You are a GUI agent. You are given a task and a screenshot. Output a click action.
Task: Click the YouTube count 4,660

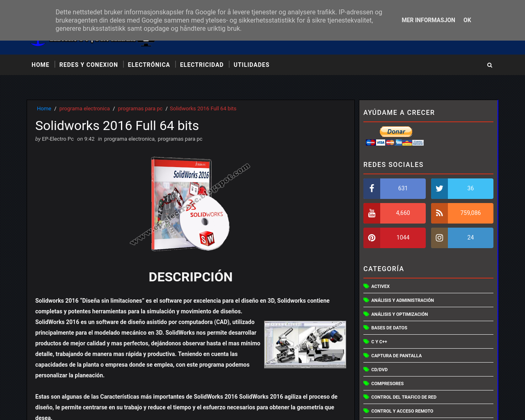click(403, 213)
